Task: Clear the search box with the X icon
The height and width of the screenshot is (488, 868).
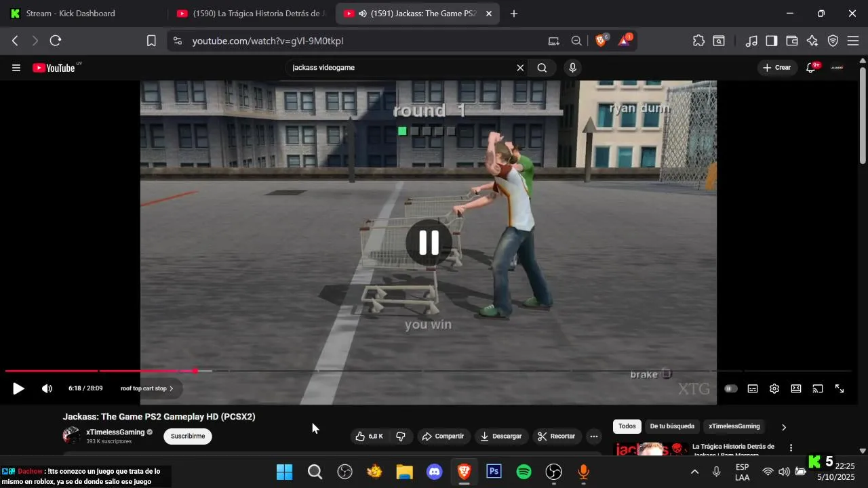Action: pos(520,68)
